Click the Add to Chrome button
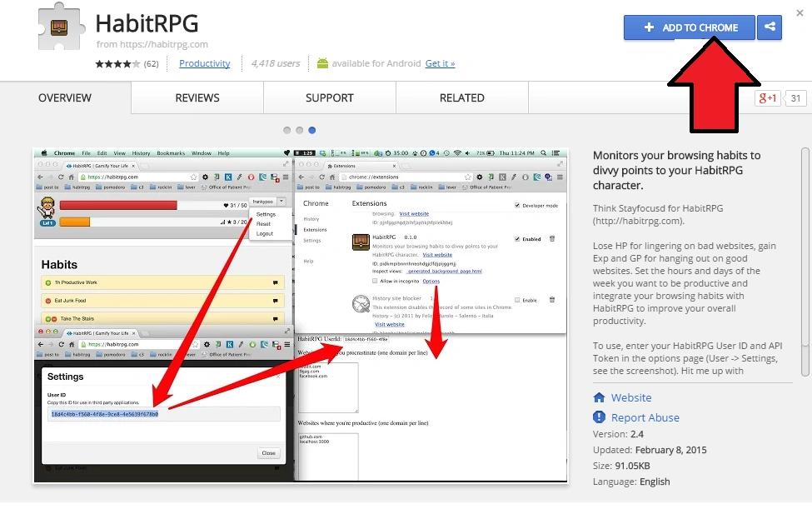Screen dimensions: 812x519 690,27
